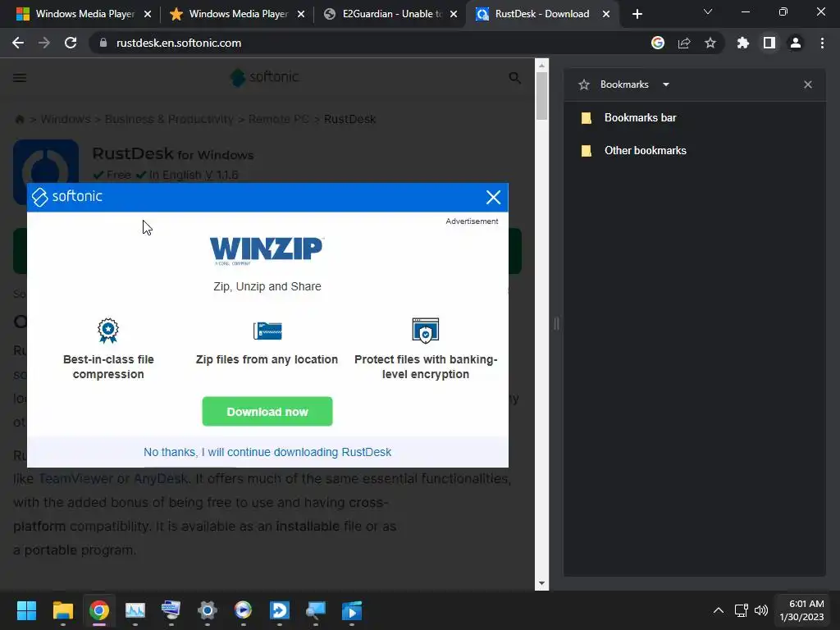Click the WinZip logo
This screenshot has width=840, height=630.
[x=267, y=250]
